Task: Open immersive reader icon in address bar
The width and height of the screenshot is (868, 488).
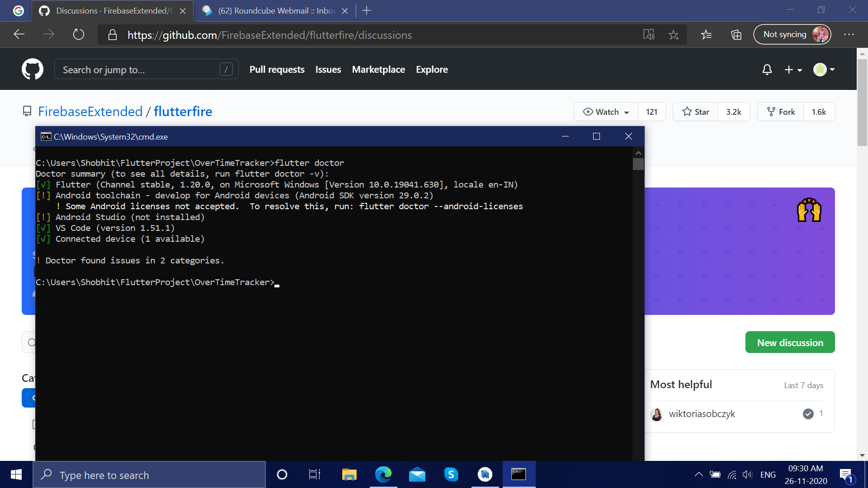Action: click(x=649, y=35)
